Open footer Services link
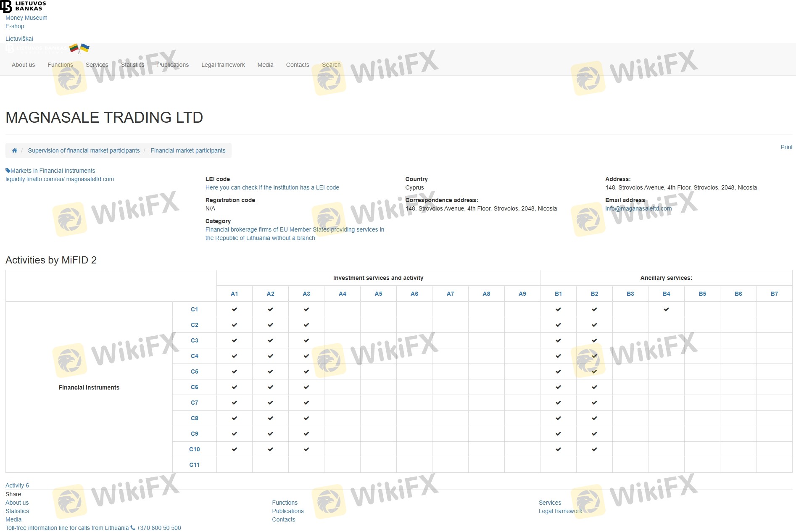Viewport: 796px width, 532px height. pos(550,503)
